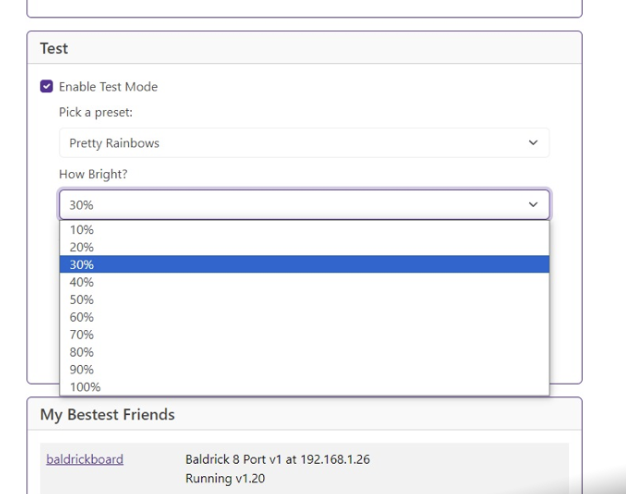Click 'Baldrick 8 Port v1 at 192.168.1.26' text
The image size is (626, 494).
tap(277, 459)
